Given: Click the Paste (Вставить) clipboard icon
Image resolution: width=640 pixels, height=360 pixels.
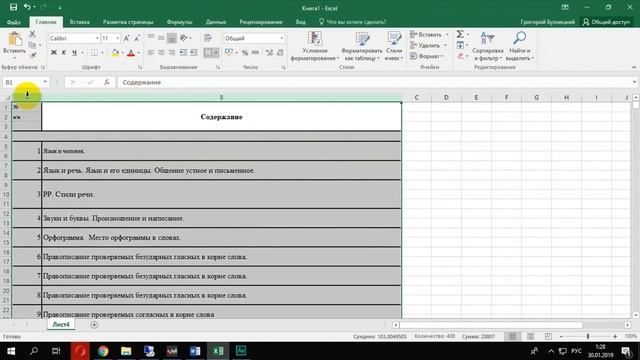Looking at the screenshot, I should (x=15, y=40).
